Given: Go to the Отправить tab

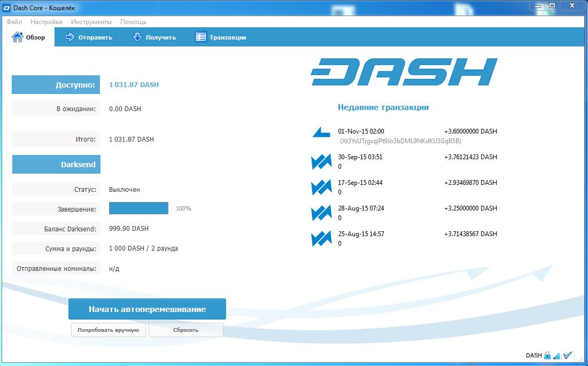Looking at the screenshot, I should 89,37.
